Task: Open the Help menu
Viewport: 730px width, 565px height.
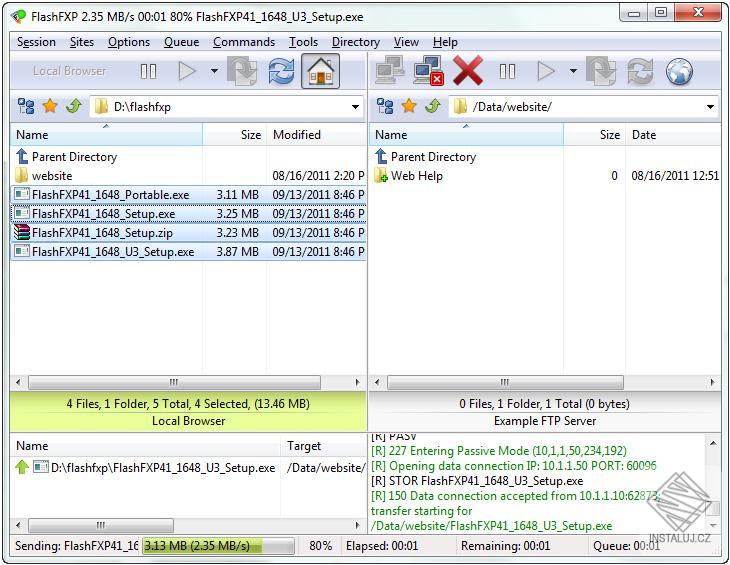Action: (445, 42)
